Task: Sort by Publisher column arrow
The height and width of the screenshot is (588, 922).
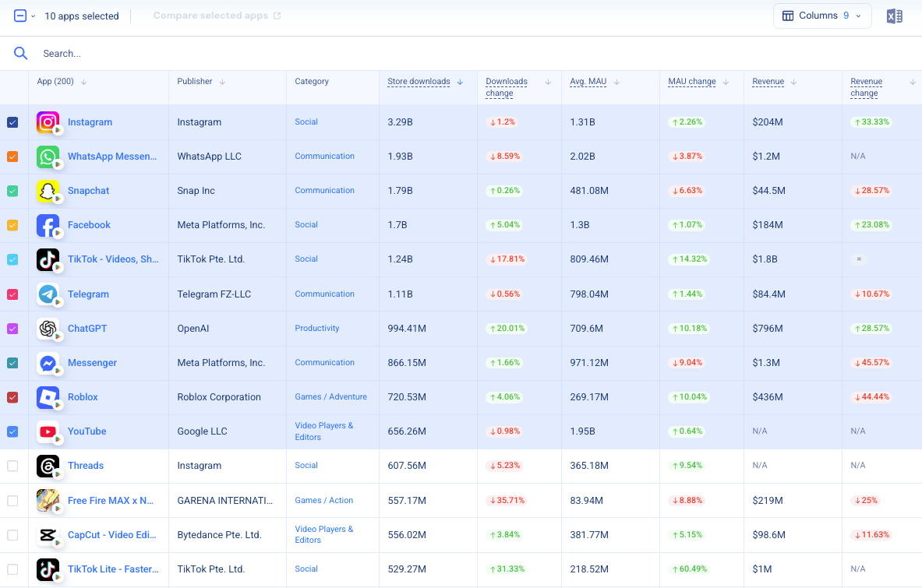Action: tap(222, 83)
